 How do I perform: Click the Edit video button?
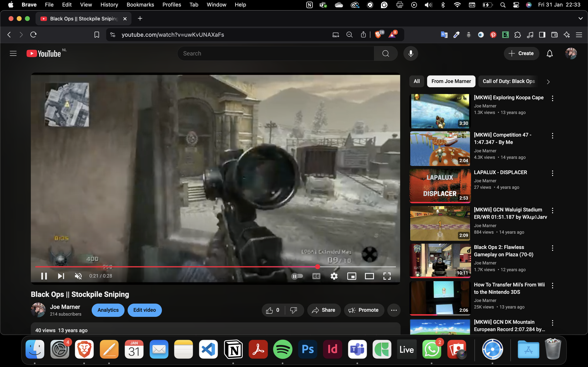pos(145,310)
